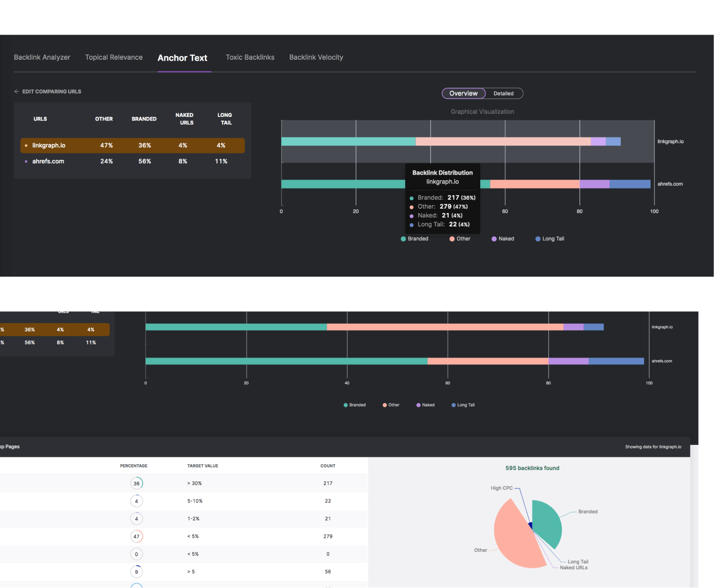The width and height of the screenshot is (714, 588).
Task: Click the High CPC pie label
Action: (501, 488)
